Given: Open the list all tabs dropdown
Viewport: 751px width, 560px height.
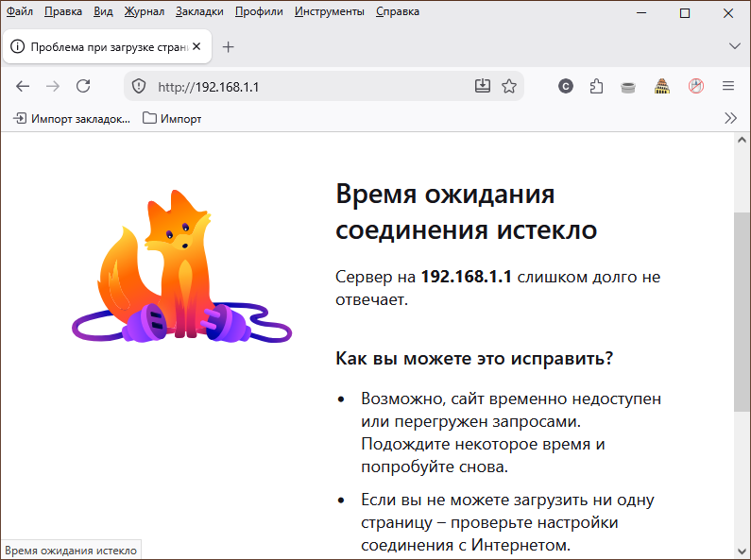Looking at the screenshot, I should tap(734, 46).
